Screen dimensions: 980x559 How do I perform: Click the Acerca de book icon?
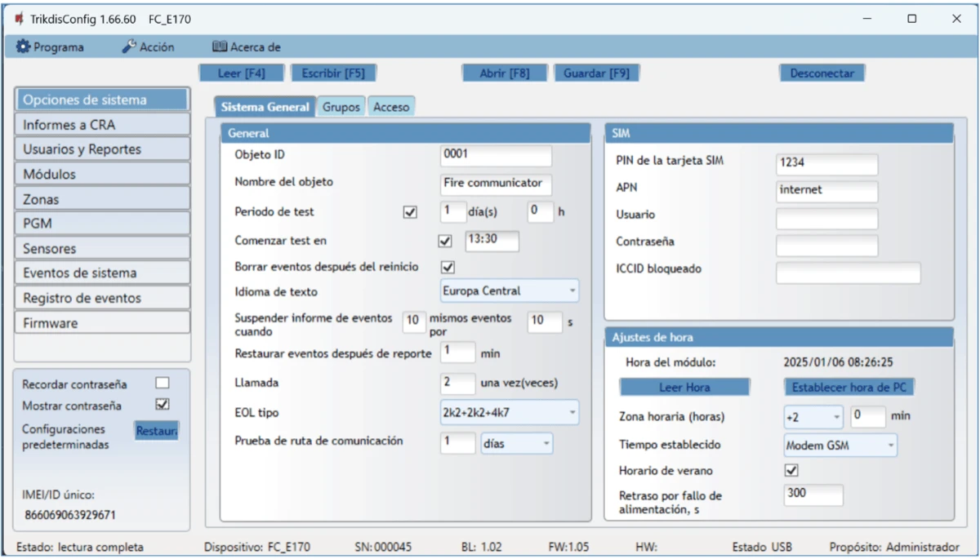click(x=219, y=47)
